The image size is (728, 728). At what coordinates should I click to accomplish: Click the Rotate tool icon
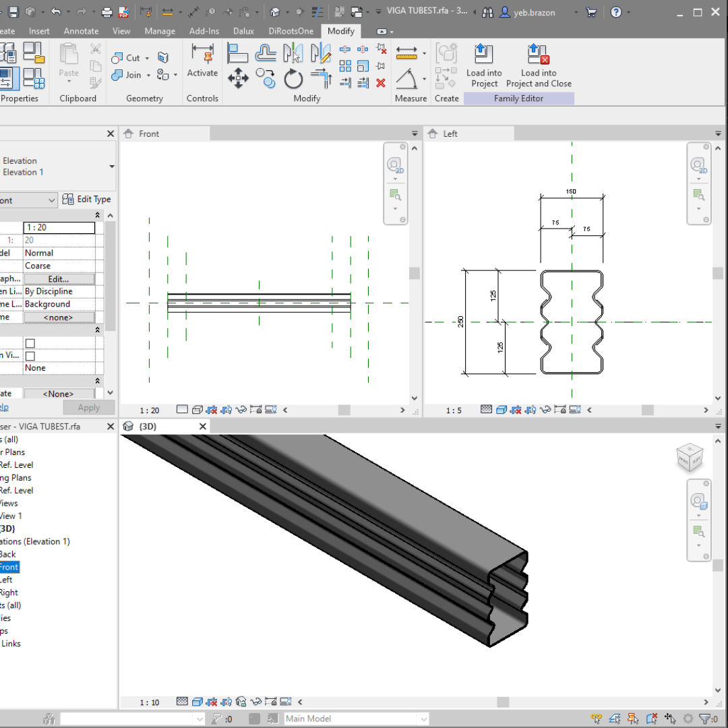click(293, 79)
